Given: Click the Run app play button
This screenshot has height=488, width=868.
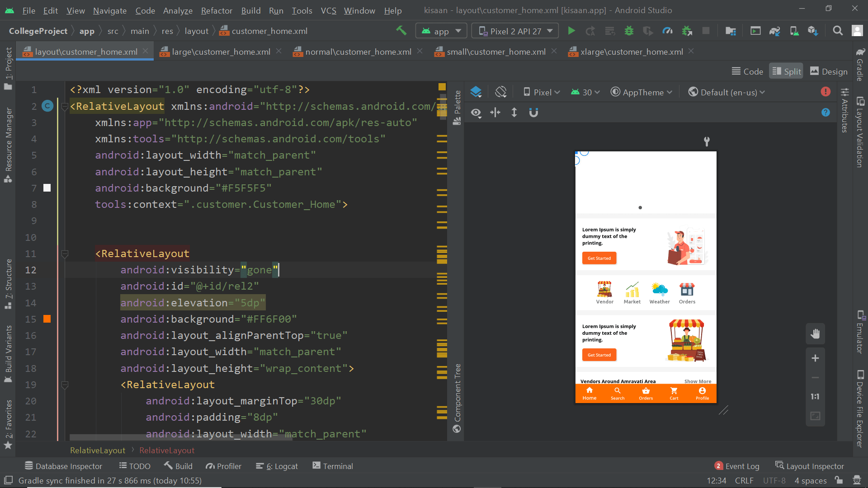Looking at the screenshot, I should (571, 31).
